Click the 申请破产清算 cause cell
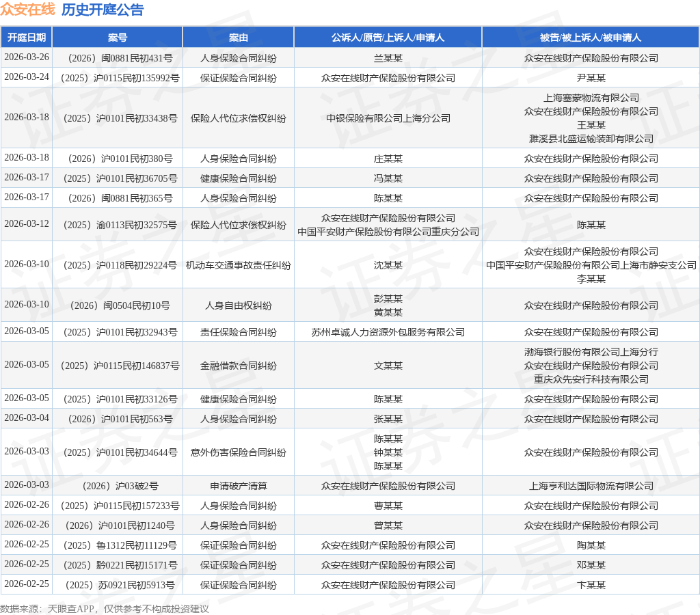 (238, 486)
